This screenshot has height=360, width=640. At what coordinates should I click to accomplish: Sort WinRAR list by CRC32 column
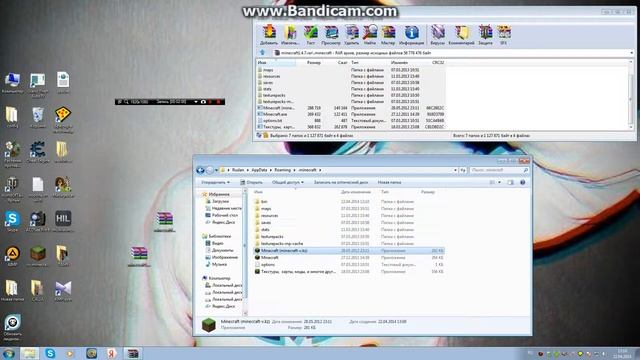pyautogui.click(x=438, y=62)
